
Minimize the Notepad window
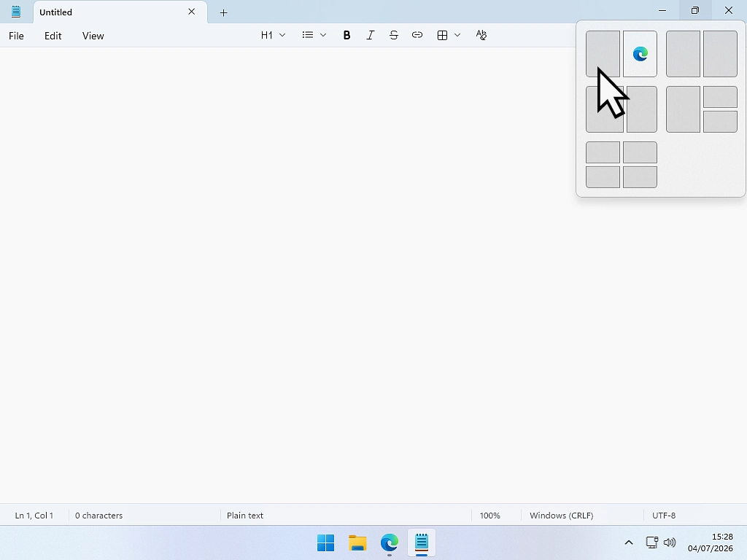662,10
